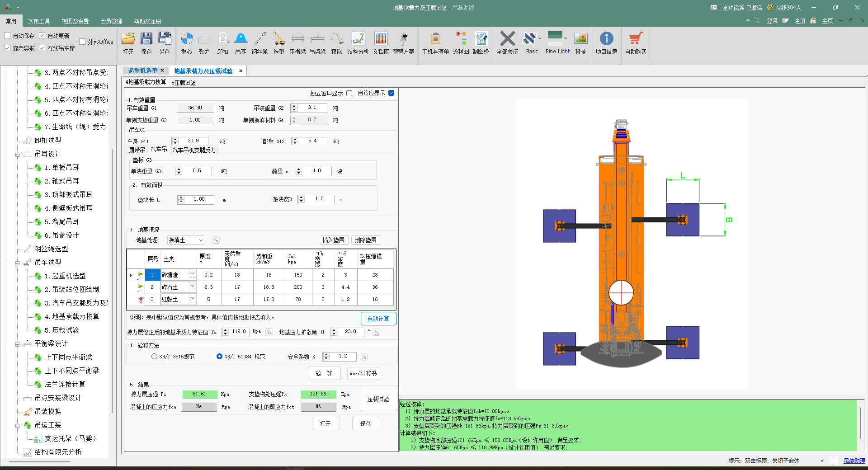The image size is (868, 470).
Task: Click the 插入垫层 button
Action: (333, 240)
